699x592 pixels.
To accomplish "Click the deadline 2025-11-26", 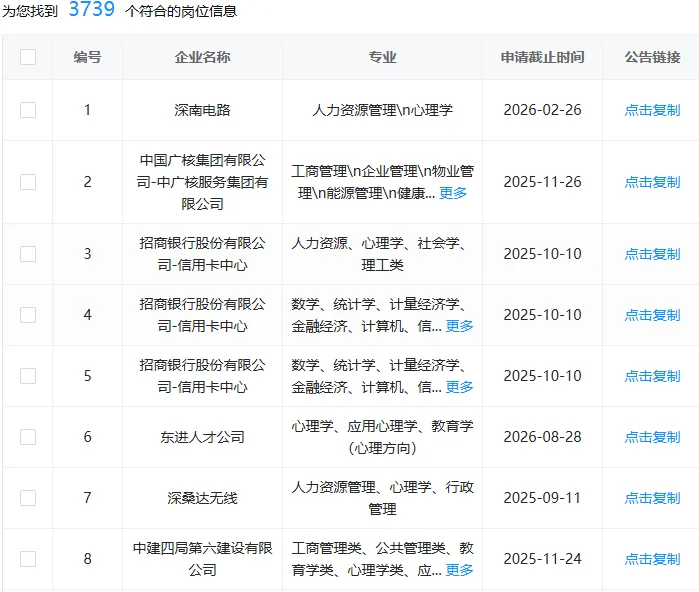I will [543, 182].
